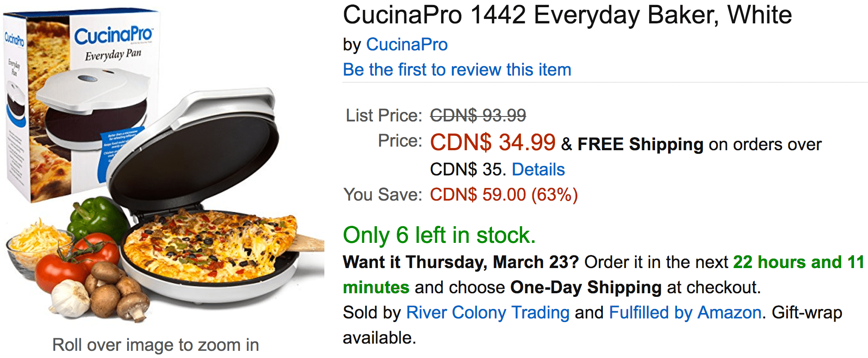Open the 'Fulfilled by Amazon' link
This screenshot has height=358, width=868.
pos(685,312)
